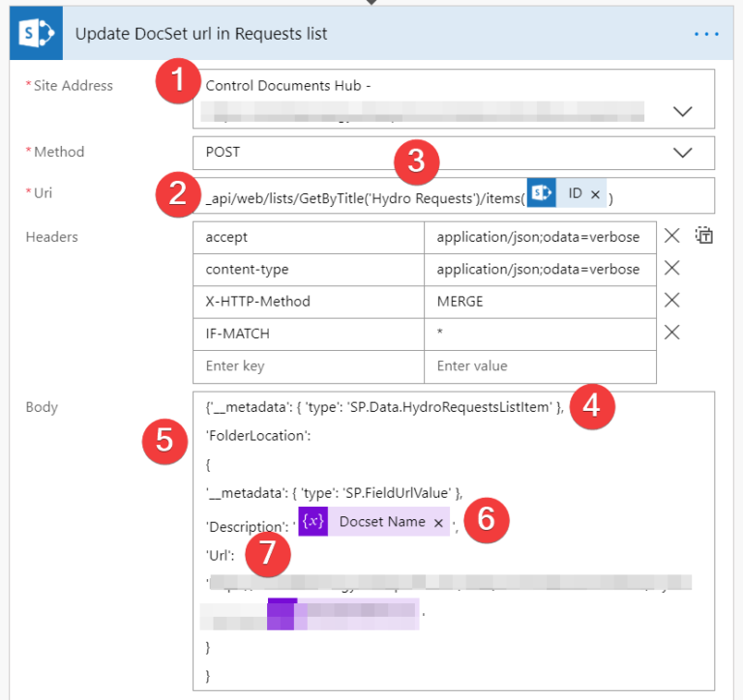Click the X-HTTP-Method key cell

(309, 302)
